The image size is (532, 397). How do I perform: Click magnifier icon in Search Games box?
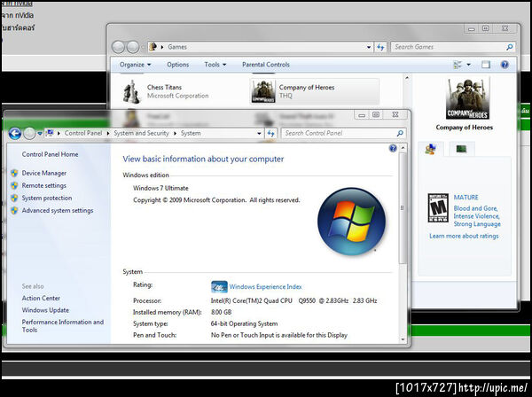click(x=509, y=47)
